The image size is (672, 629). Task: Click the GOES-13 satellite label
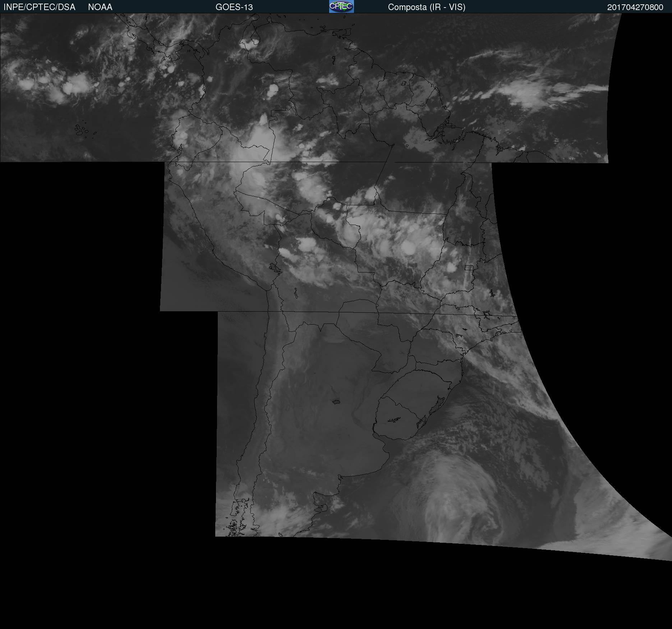coord(234,7)
